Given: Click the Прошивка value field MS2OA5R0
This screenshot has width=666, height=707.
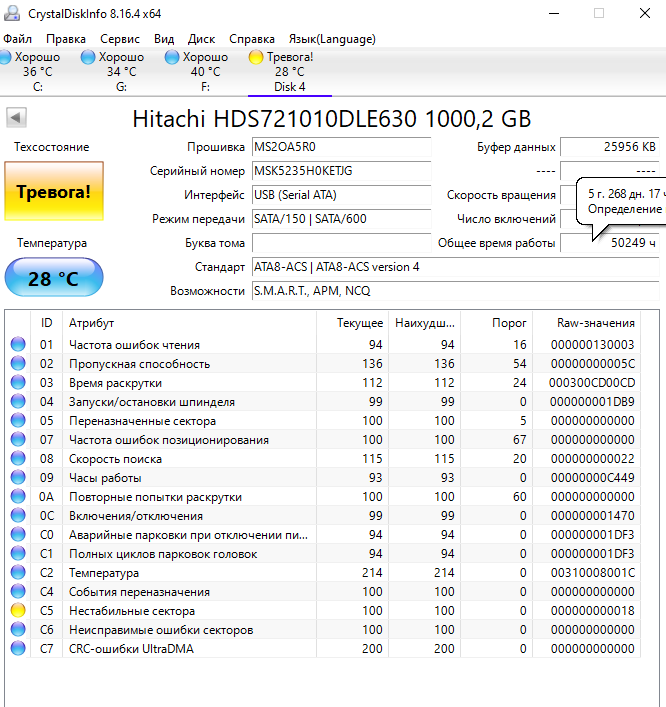Looking at the screenshot, I should 341,147.
